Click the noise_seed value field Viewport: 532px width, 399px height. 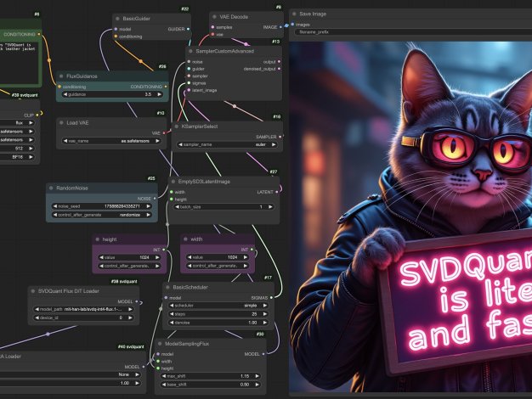(x=101, y=206)
